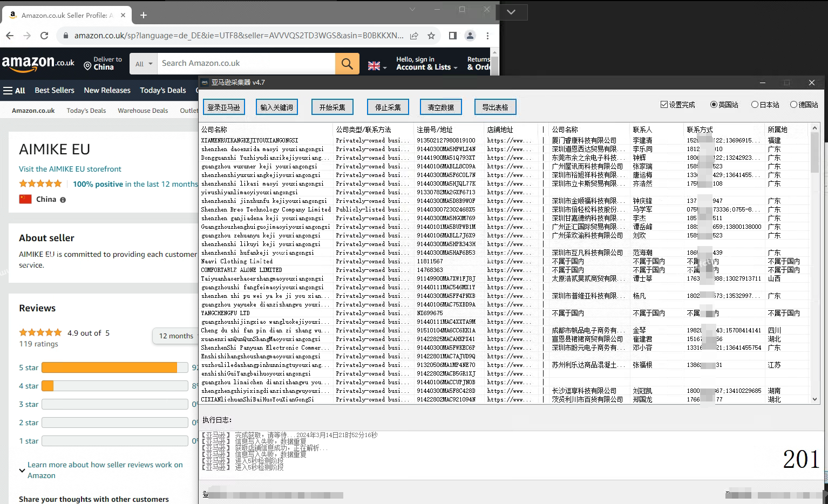Click the 亚马逊采集器 title bar icon
The width and height of the screenshot is (828, 504).
point(205,83)
